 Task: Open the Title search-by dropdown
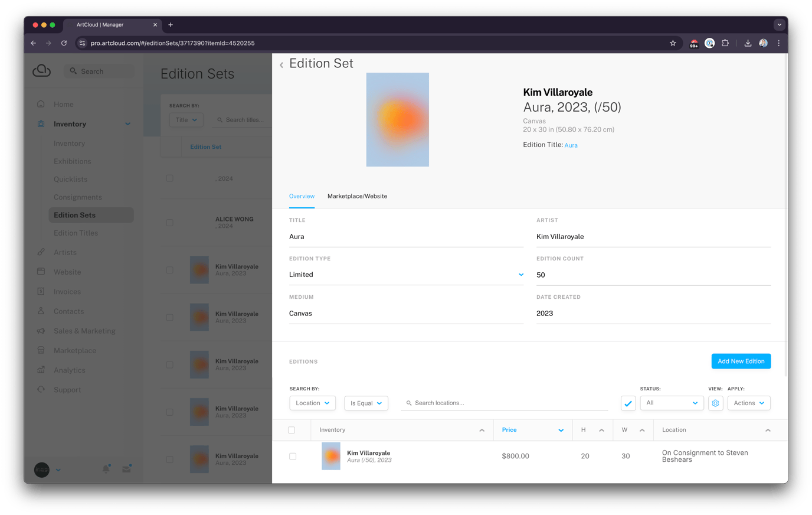186,120
